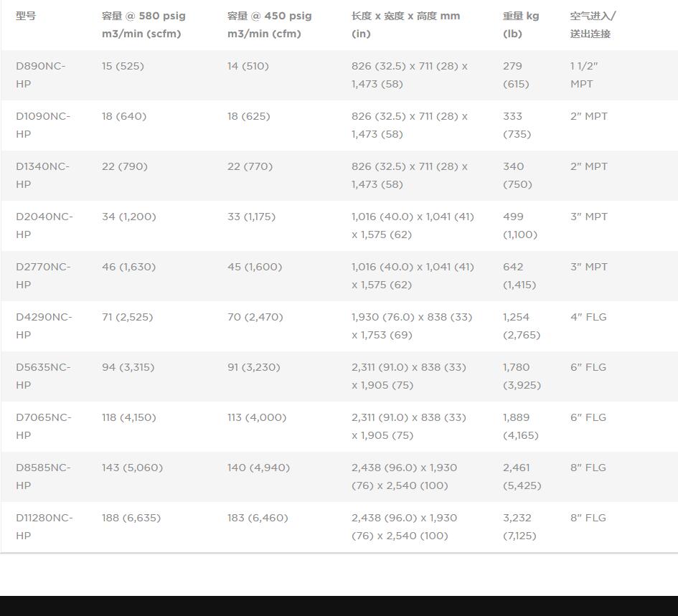This screenshot has height=616, width=678.
Task: Click the D5635NC-HP model name
Action: click(43, 376)
